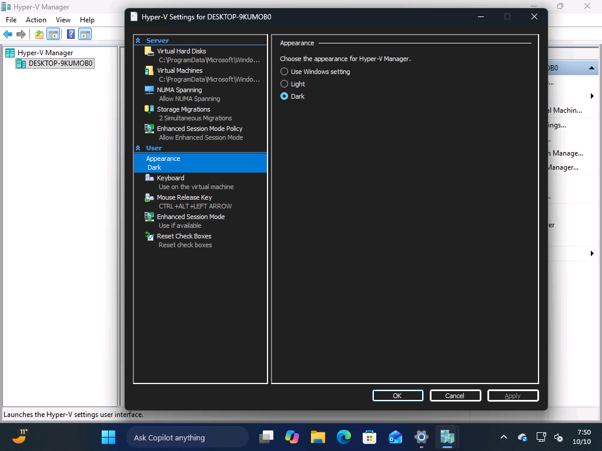
Task: Click the Keyboard settings icon
Action: pos(149,178)
